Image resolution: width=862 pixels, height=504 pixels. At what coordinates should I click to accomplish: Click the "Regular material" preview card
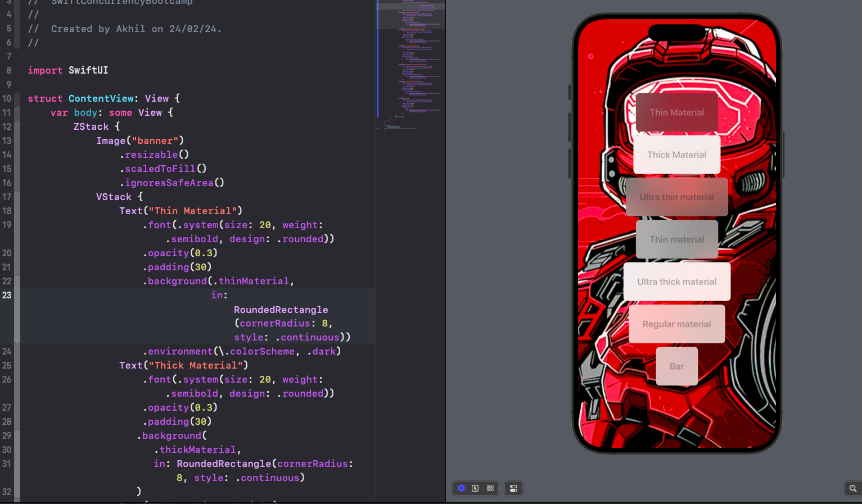[x=676, y=324]
